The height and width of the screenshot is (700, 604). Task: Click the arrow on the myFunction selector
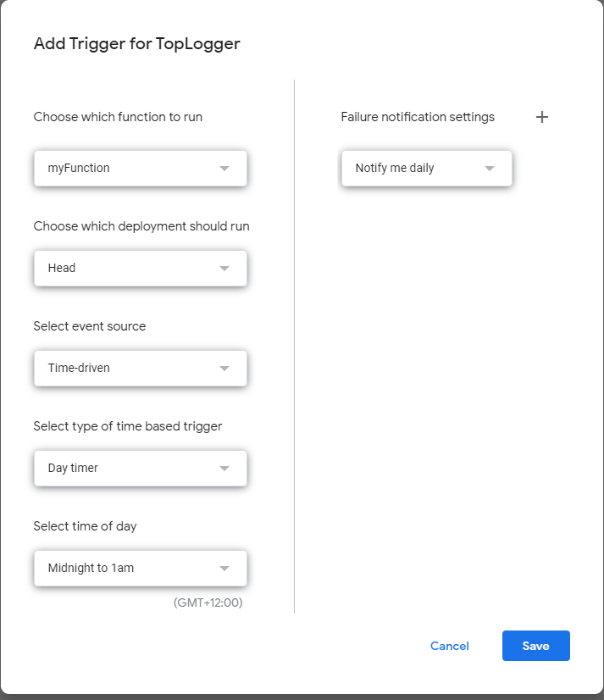tap(224, 168)
